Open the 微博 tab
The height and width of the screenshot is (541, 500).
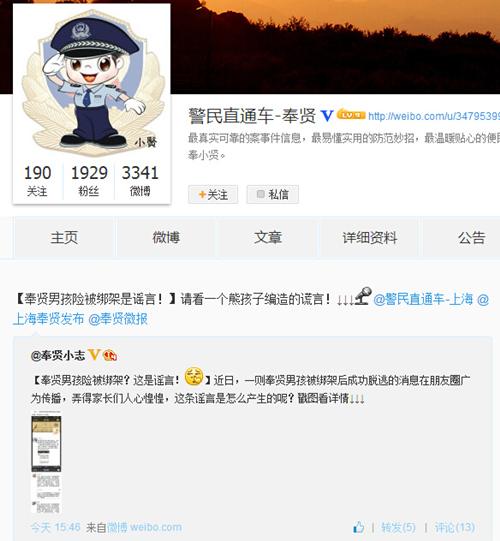166,238
